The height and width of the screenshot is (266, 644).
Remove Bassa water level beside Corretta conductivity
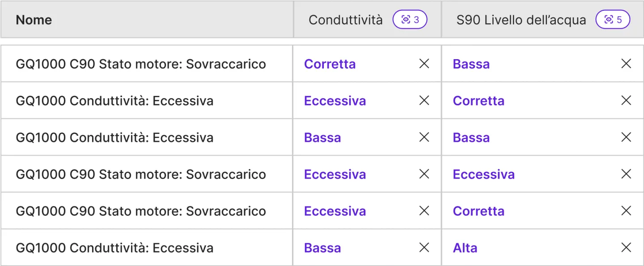tap(626, 64)
